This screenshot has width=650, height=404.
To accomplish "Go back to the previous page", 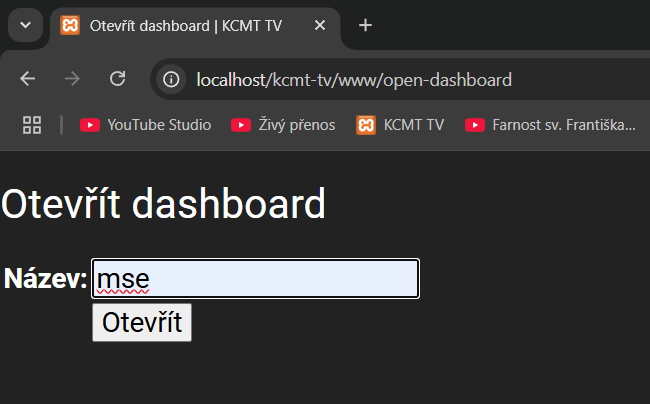I will (28, 79).
